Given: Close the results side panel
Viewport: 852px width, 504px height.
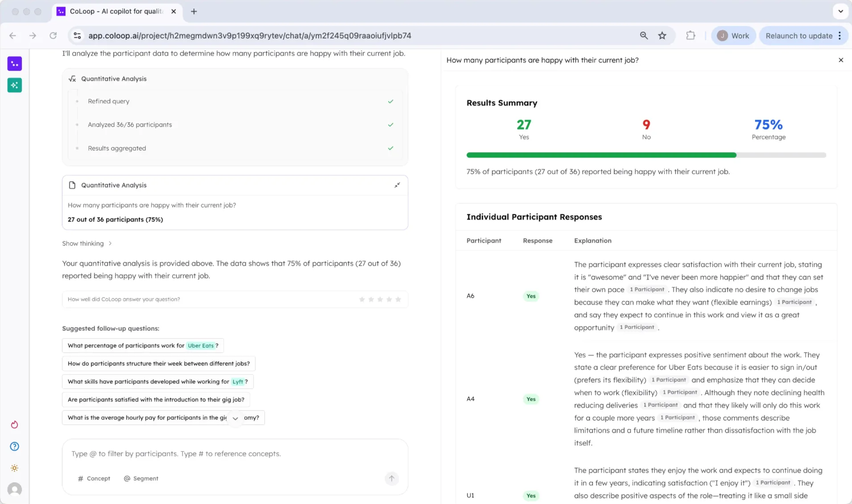Looking at the screenshot, I should pos(841,60).
